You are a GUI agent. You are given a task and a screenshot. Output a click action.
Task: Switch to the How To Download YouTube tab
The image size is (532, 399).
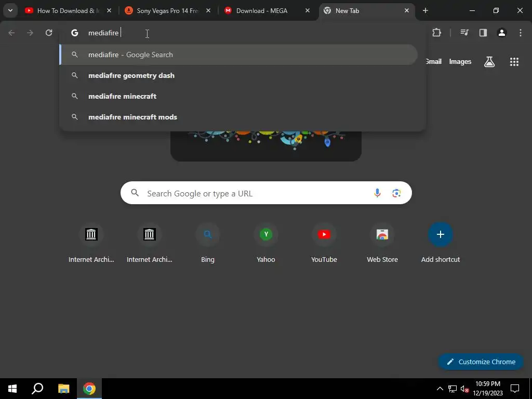tap(68, 11)
